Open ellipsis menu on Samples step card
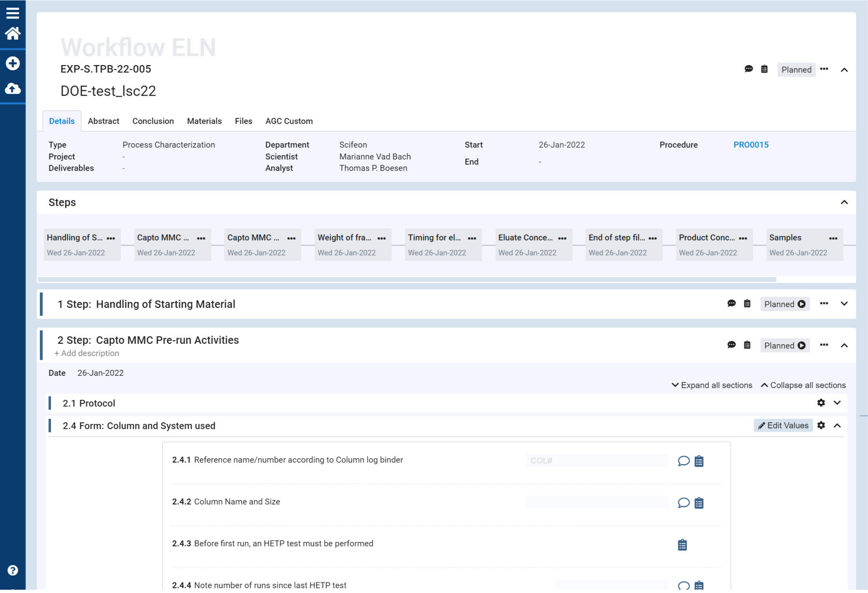Image resolution: width=868 pixels, height=593 pixels. tap(833, 238)
